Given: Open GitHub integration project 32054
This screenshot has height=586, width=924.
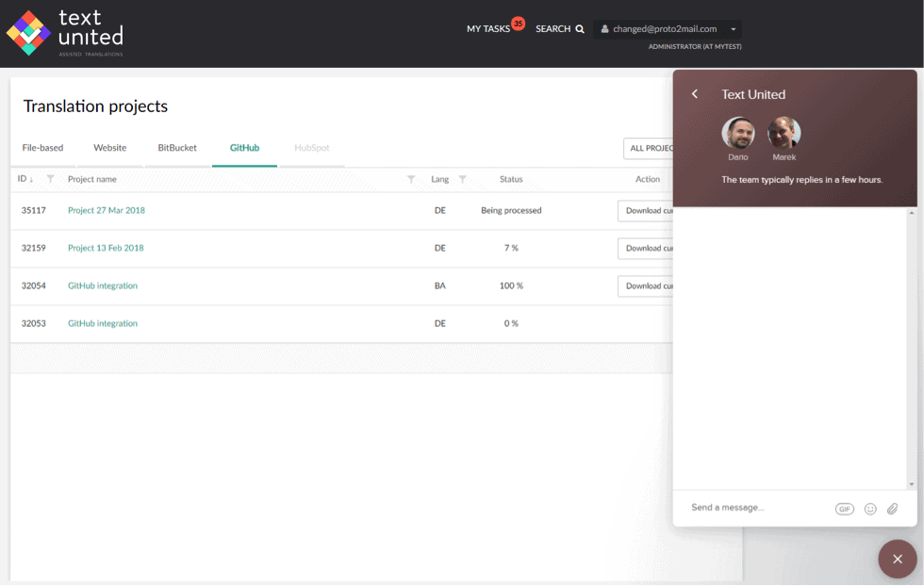Looking at the screenshot, I should [103, 285].
